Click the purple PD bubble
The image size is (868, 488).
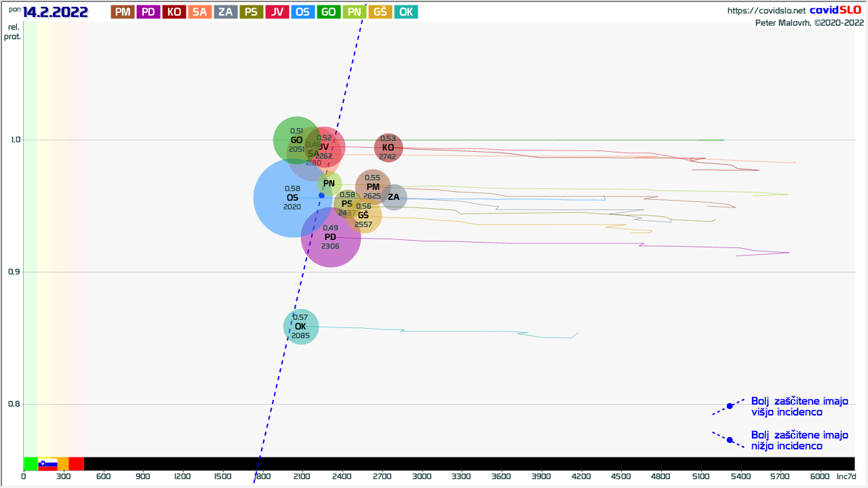331,240
